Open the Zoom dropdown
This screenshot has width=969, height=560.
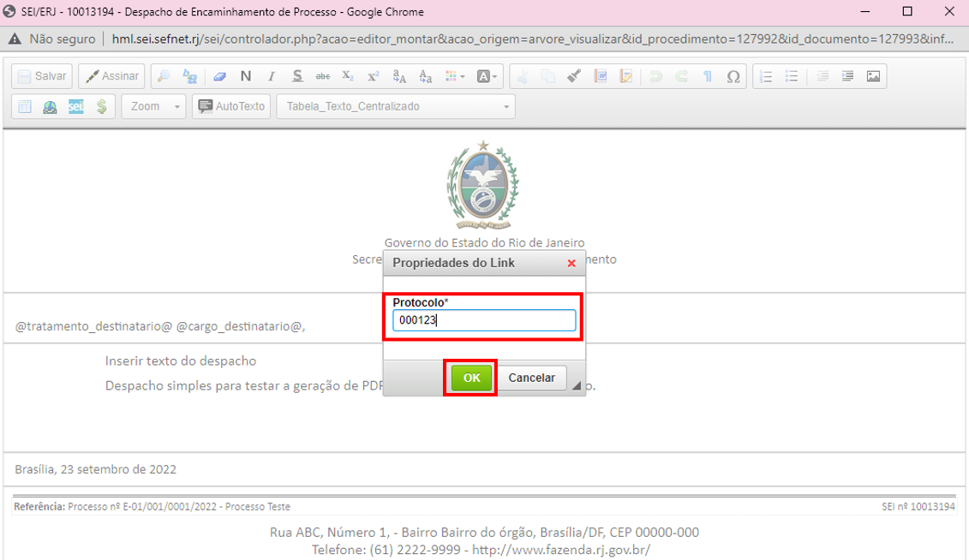click(x=154, y=107)
